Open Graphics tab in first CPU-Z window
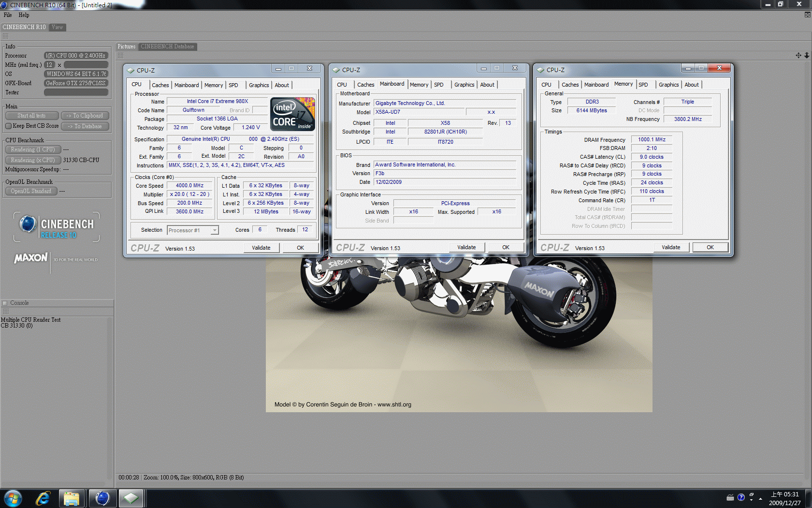812x508 pixels. pyautogui.click(x=259, y=85)
